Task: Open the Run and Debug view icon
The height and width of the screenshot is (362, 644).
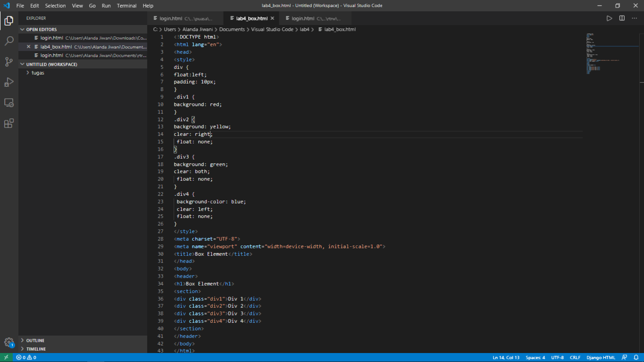Action: click(9, 82)
